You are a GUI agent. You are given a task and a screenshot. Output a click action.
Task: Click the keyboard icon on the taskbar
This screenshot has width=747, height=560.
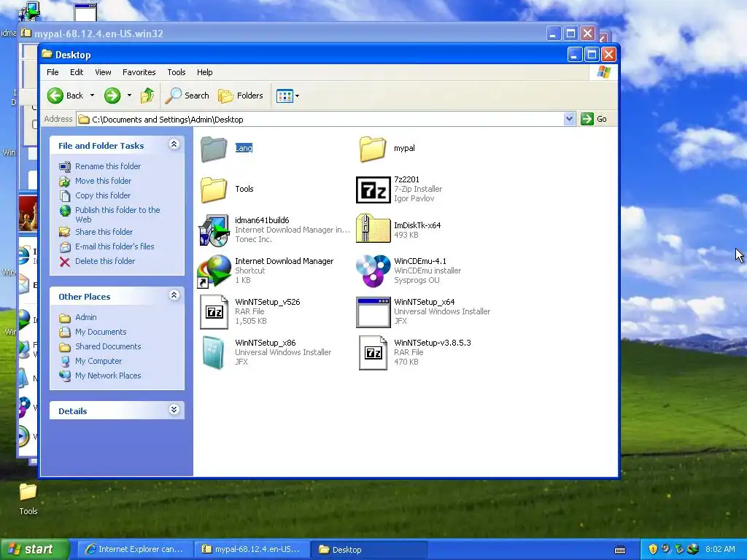620,550
